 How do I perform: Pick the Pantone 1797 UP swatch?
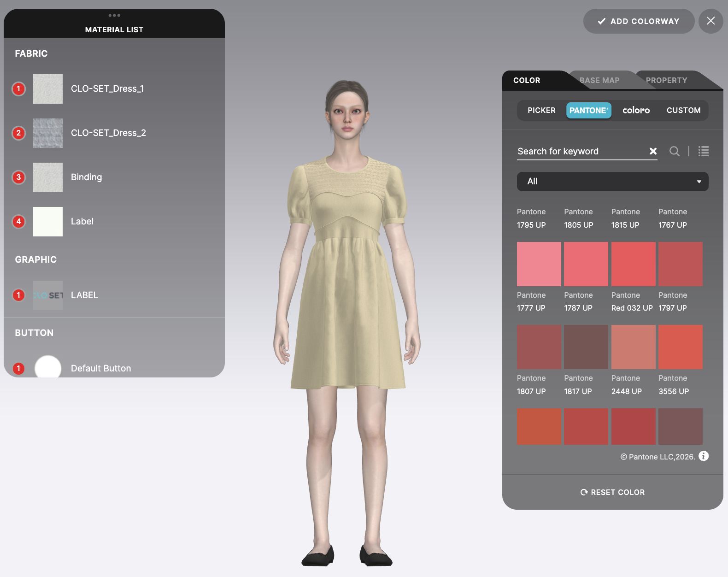(x=681, y=264)
